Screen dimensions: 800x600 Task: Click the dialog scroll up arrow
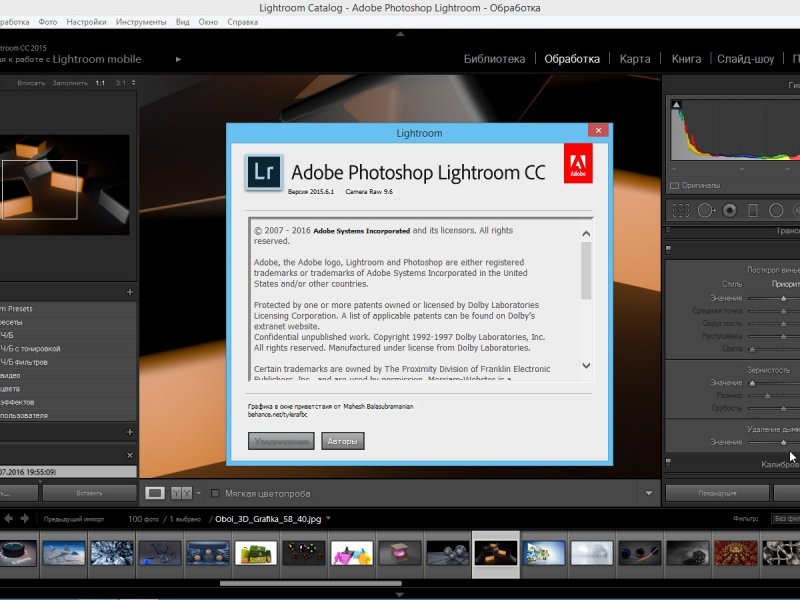(x=586, y=234)
